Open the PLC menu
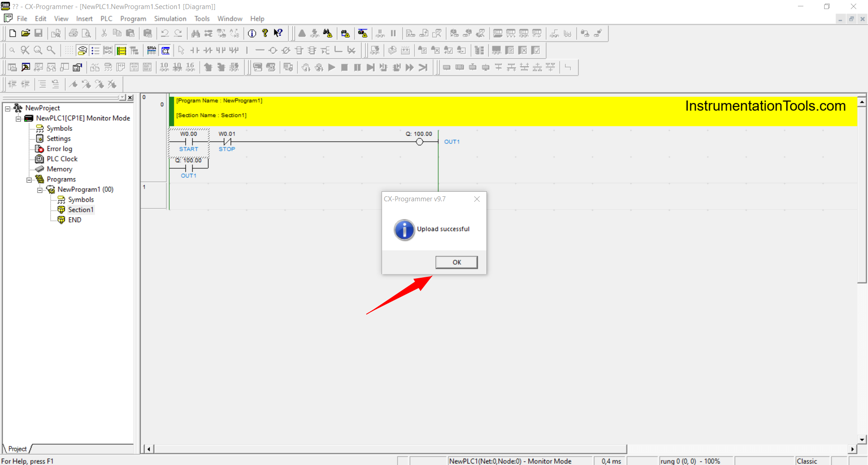 click(106, 19)
